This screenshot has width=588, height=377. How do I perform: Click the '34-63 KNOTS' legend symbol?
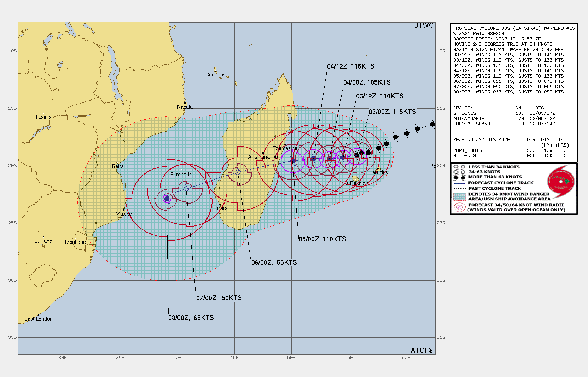pyautogui.click(x=459, y=172)
